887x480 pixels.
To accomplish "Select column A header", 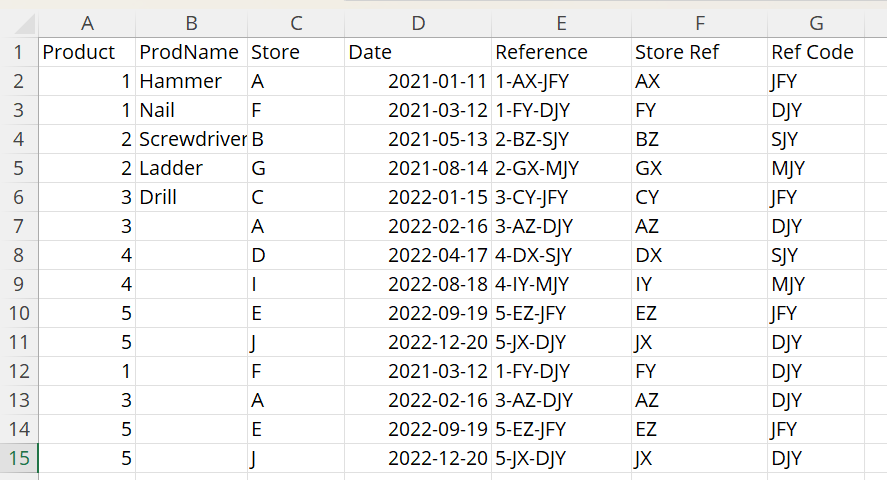I will pyautogui.click(x=87, y=23).
